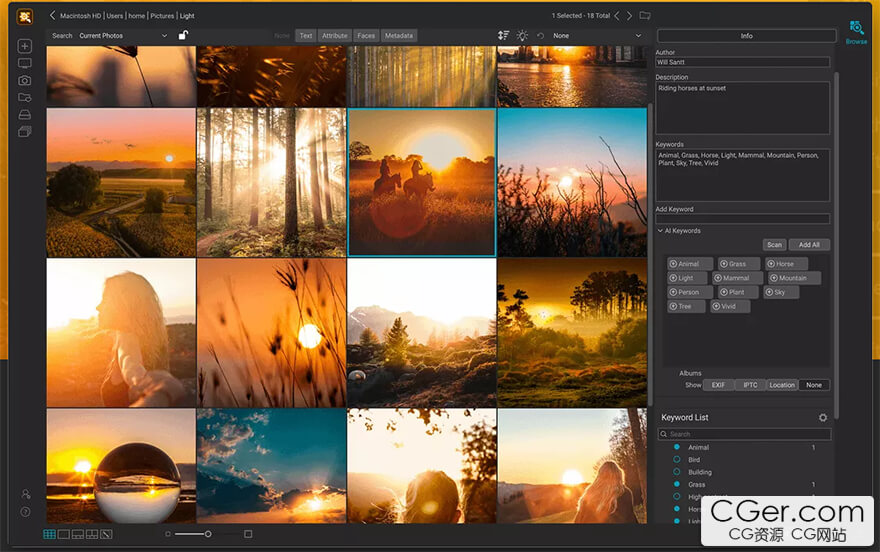Select the Metadata filter tab
This screenshot has width=880, height=552.
(399, 35)
